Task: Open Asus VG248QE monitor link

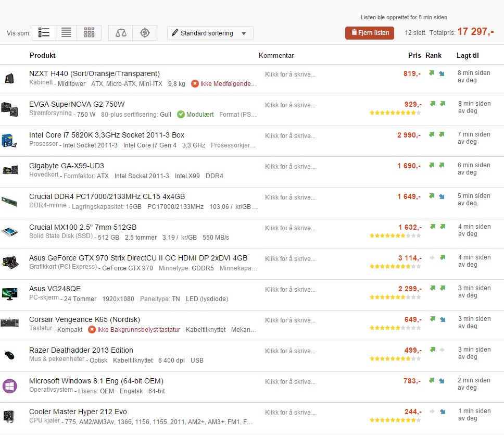Action: pos(55,289)
